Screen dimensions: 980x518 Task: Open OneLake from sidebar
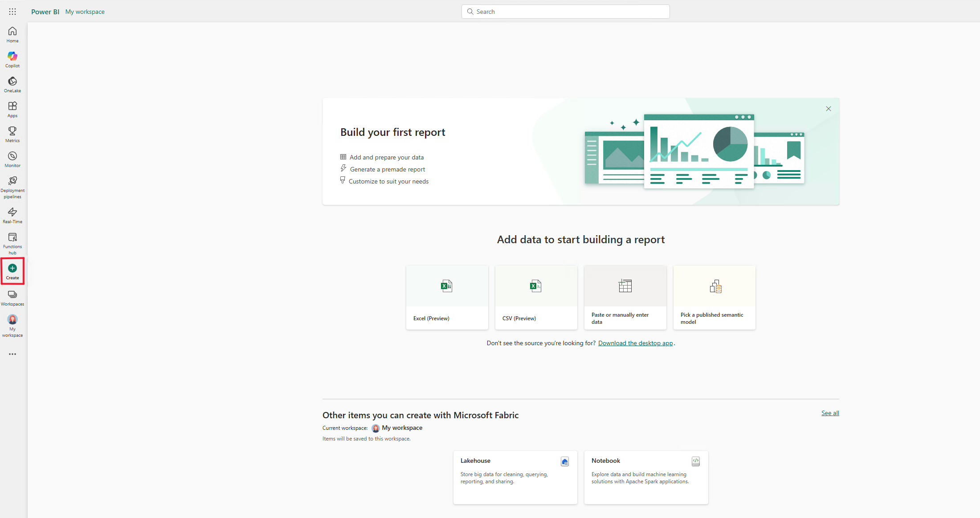(12, 84)
